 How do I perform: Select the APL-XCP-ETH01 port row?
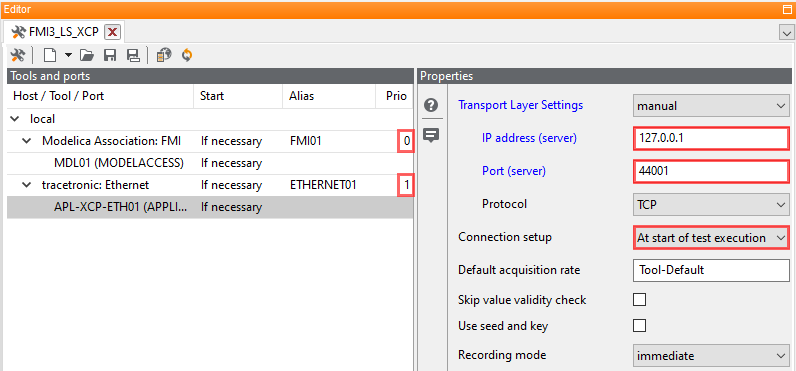[210, 208]
